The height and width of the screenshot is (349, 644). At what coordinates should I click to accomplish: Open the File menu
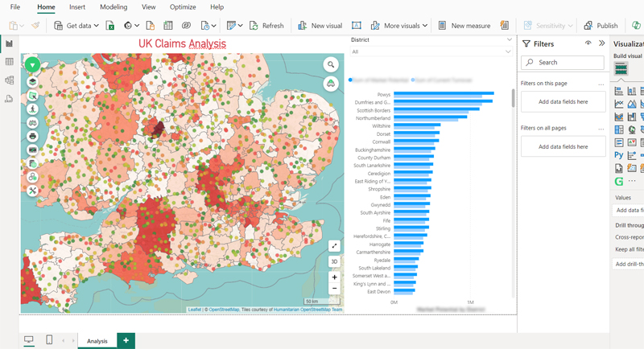pos(15,7)
